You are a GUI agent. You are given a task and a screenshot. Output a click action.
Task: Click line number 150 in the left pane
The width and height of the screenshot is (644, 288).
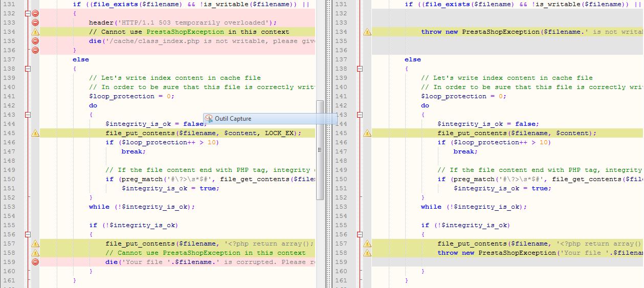(x=9, y=179)
